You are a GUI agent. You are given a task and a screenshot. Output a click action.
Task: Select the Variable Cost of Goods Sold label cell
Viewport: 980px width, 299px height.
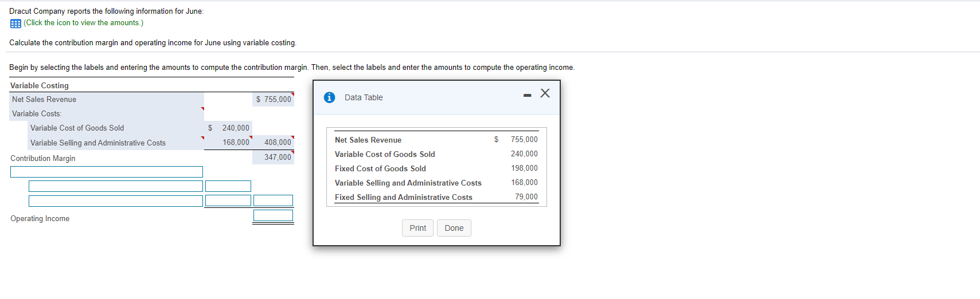click(116, 128)
